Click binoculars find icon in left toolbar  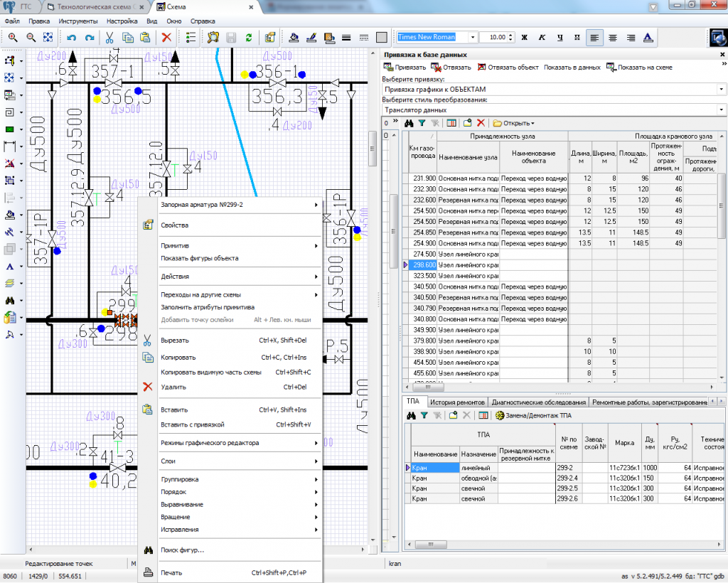(x=9, y=300)
